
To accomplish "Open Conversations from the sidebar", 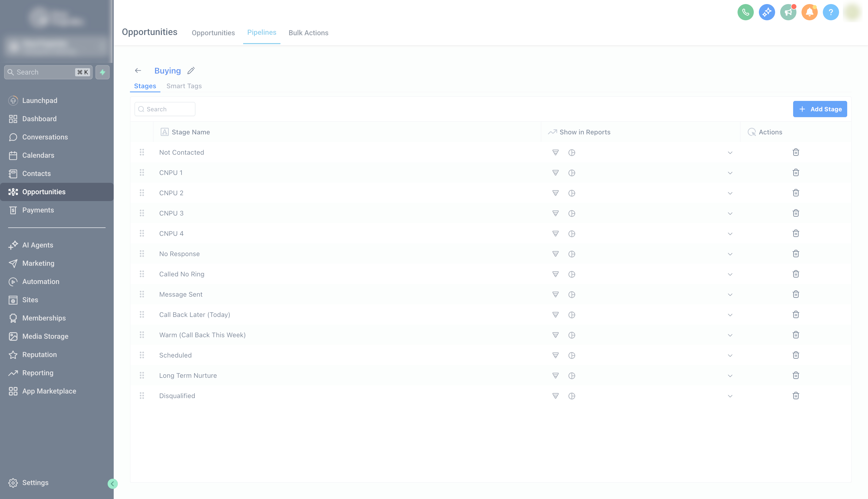I will 45,137.
